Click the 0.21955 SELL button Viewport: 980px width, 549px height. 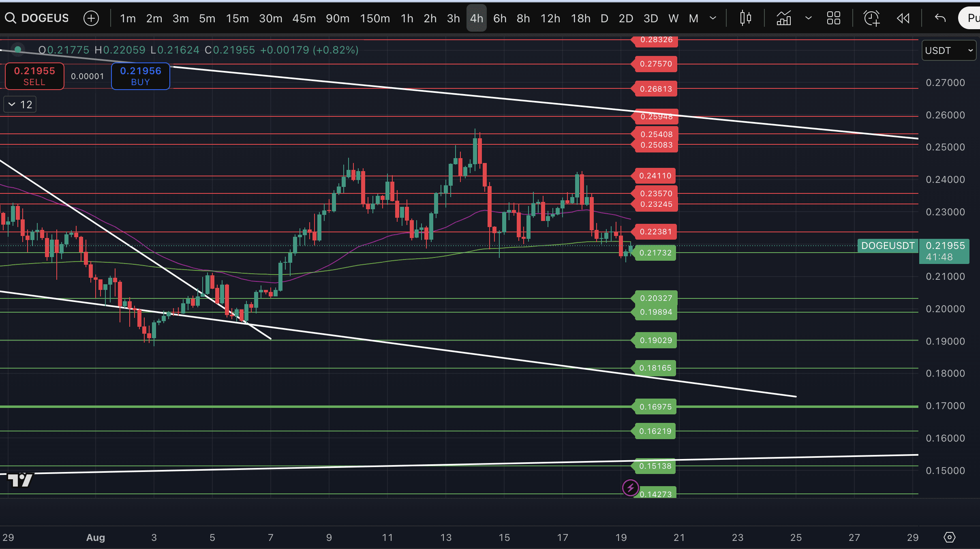coord(34,76)
